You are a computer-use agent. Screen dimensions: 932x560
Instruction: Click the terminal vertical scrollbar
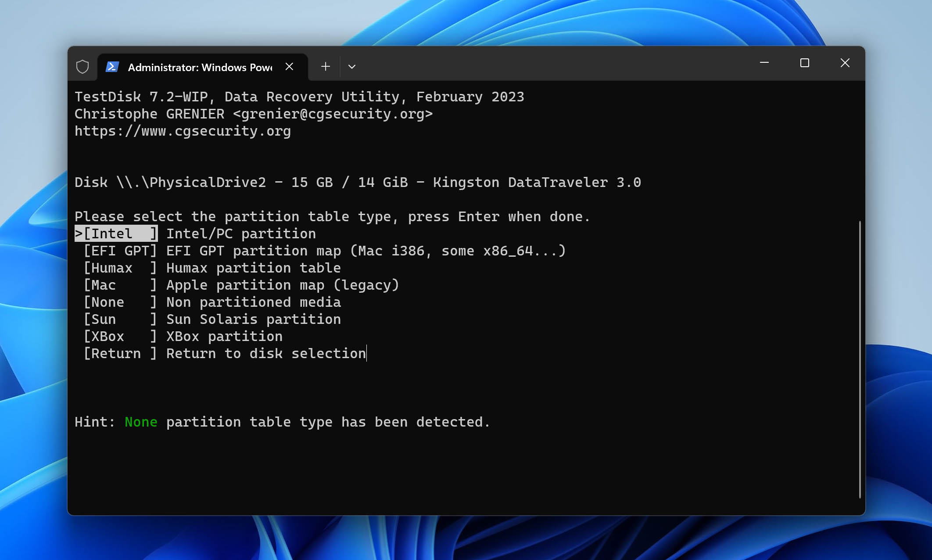tap(860, 359)
